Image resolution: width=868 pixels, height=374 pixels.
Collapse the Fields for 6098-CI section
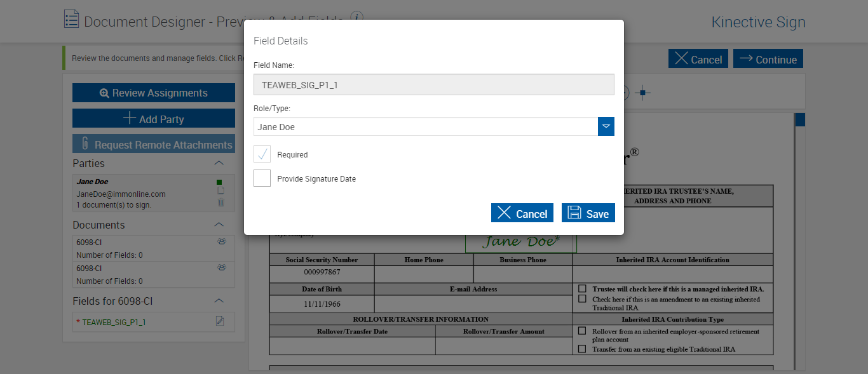point(219,300)
